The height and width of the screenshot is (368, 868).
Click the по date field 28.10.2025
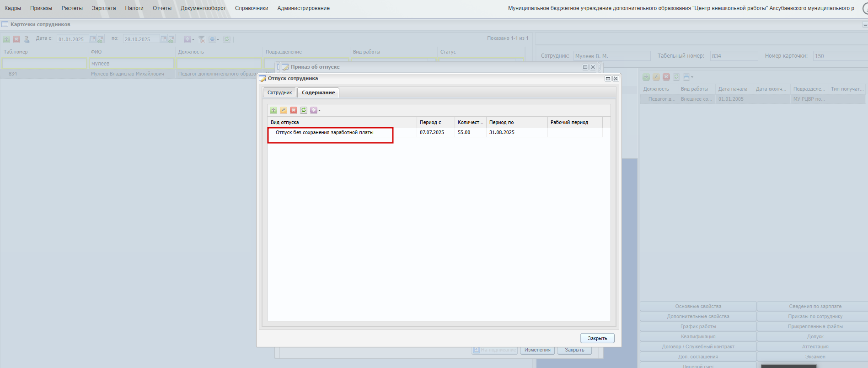click(x=141, y=39)
